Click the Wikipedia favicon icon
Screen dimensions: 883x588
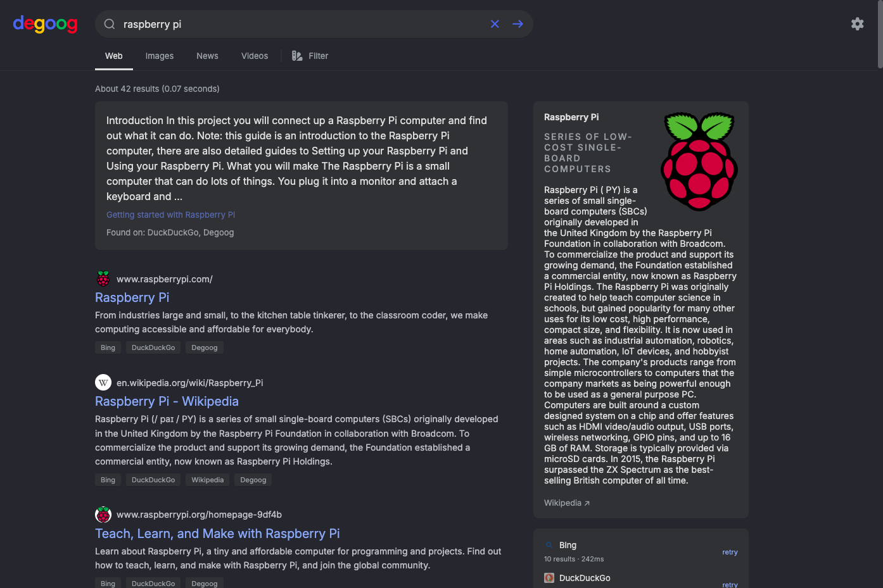[x=103, y=382]
